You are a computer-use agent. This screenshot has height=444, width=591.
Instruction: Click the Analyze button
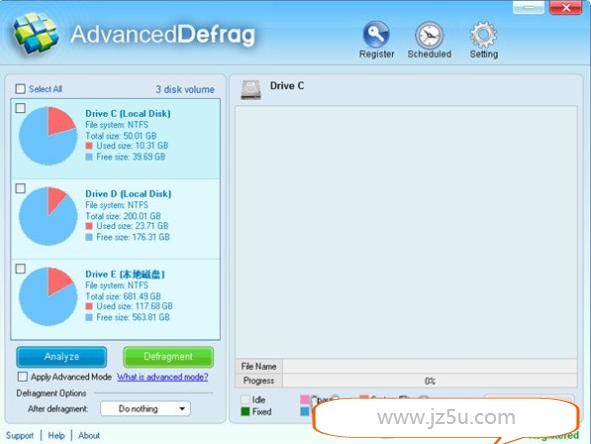pos(61,357)
